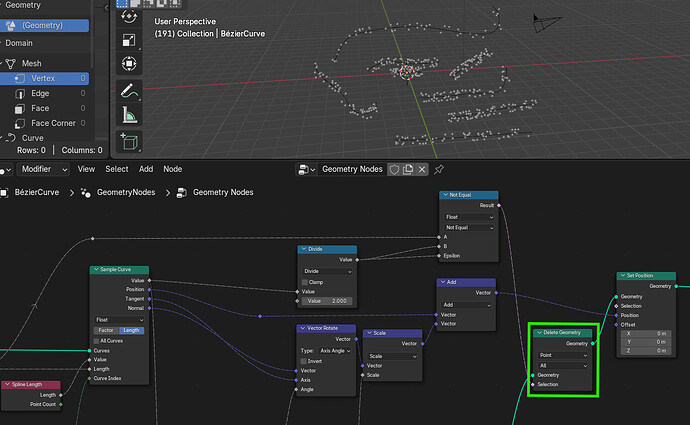Select the Face domain row
Image resolution: width=690 pixels, height=425 pixels.
[44, 108]
